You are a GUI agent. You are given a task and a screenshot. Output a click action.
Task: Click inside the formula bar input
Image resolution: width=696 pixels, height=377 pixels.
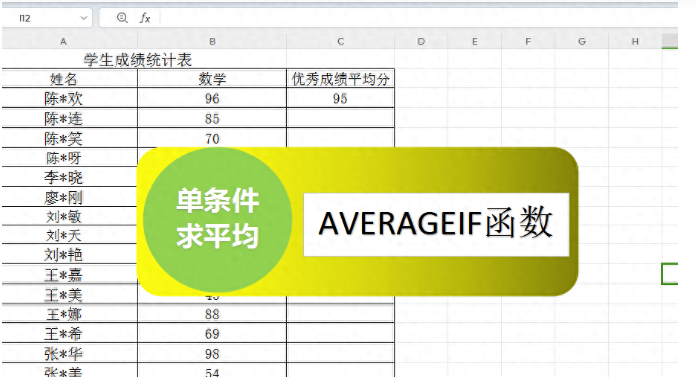[x=417, y=18]
